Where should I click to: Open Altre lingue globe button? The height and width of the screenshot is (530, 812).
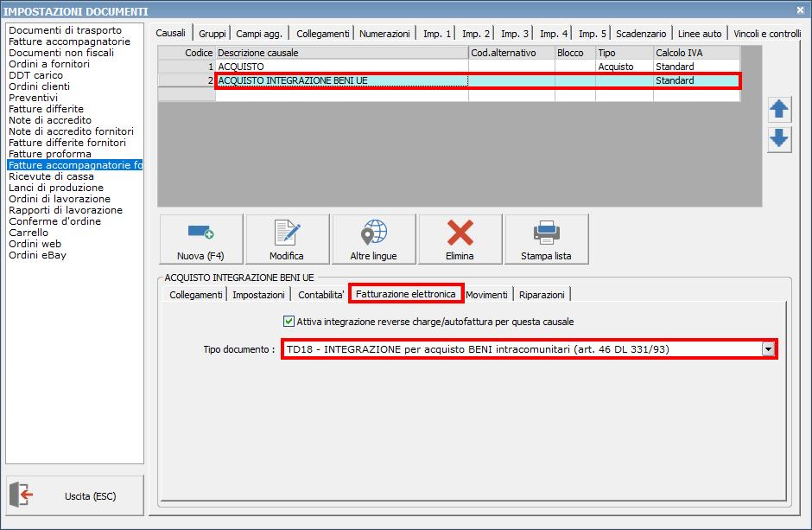coord(373,239)
